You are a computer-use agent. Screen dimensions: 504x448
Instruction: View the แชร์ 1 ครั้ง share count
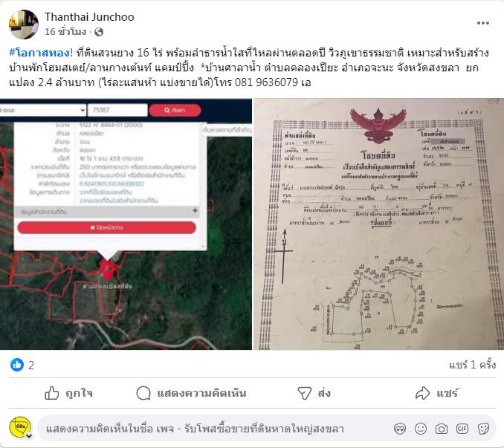(x=472, y=365)
